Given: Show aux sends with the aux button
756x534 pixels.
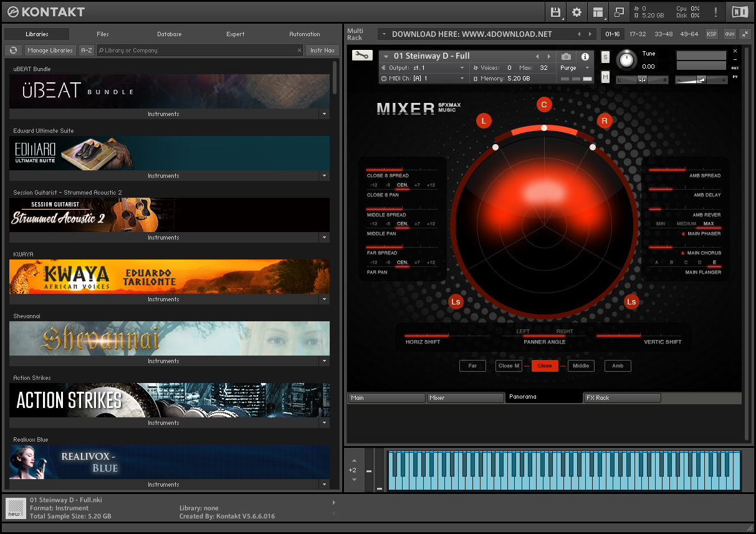Looking at the screenshot, I should point(729,34).
